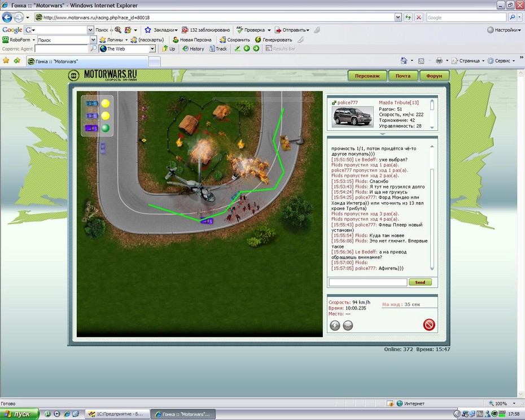Open the Почта tab
This screenshot has height=420, width=525.
(x=403, y=76)
